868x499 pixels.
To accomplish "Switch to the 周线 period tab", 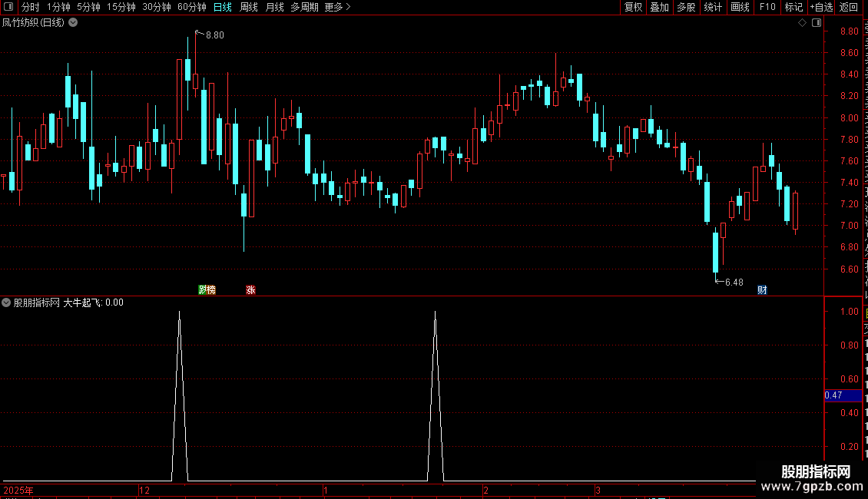I will click(249, 7).
